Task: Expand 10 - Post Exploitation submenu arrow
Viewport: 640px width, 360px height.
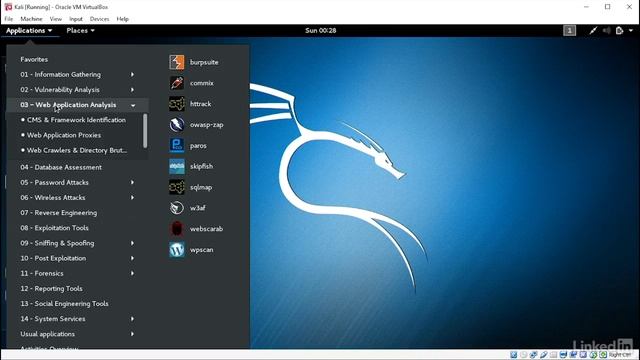Action: 132,258
